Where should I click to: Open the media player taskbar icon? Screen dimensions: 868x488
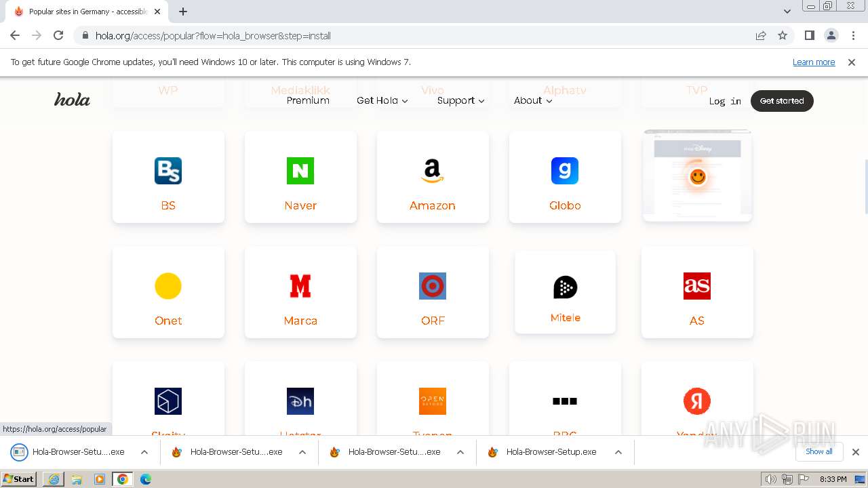[100, 479]
